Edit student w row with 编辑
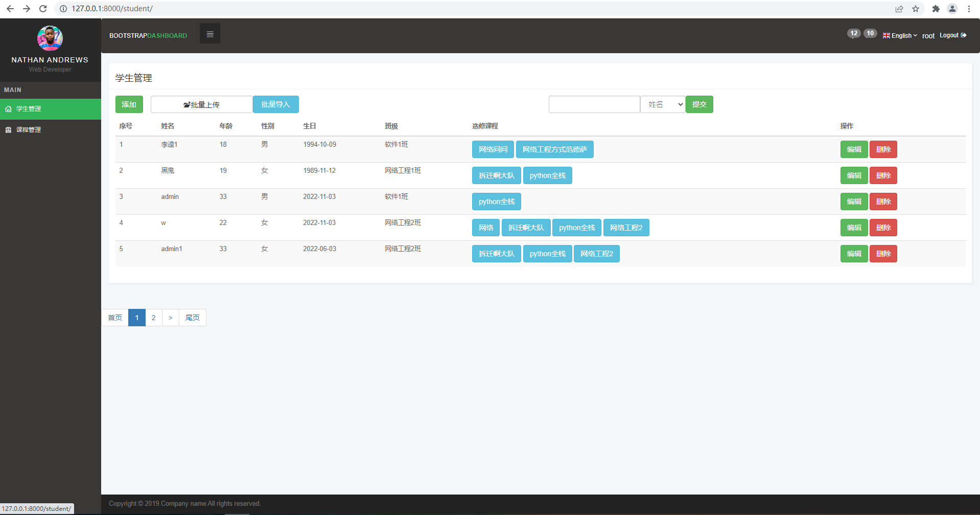The height and width of the screenshot is (515, 980). point(854,228)
